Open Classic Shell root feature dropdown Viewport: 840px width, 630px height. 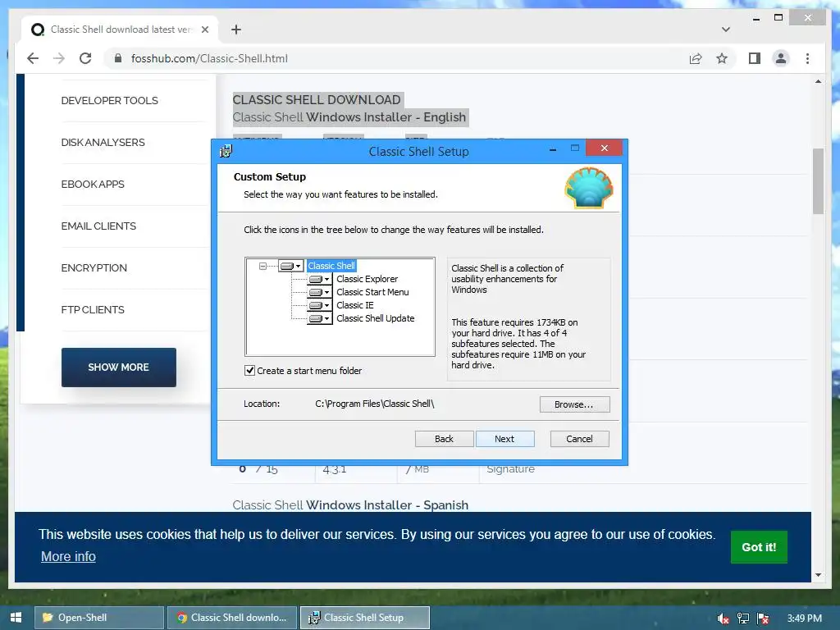point(291,266)
